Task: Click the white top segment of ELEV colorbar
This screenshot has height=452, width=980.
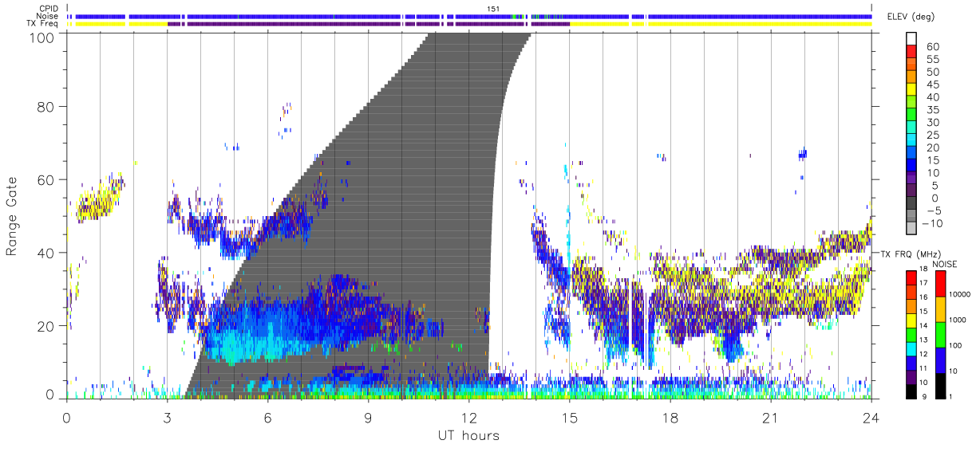Action: (912, 37)
